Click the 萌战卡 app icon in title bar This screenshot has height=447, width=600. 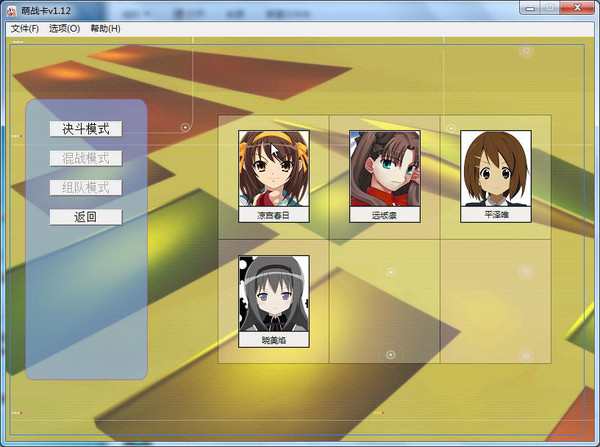pos(12,11)
